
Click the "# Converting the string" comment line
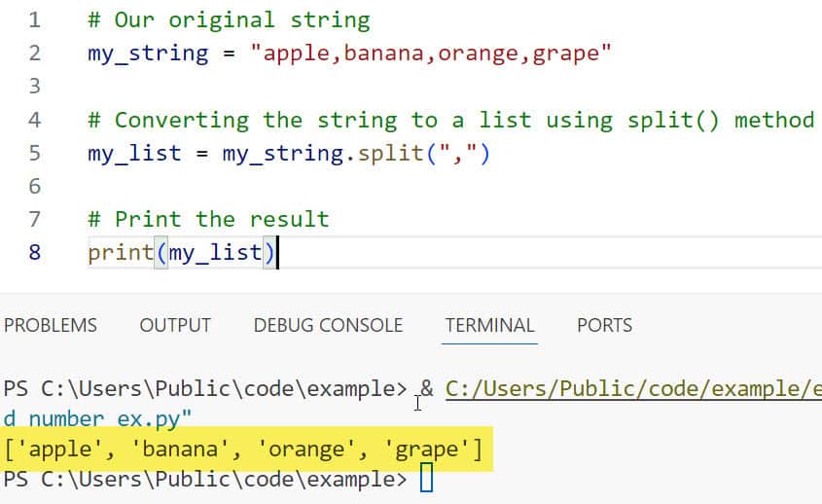coord(449,120)
